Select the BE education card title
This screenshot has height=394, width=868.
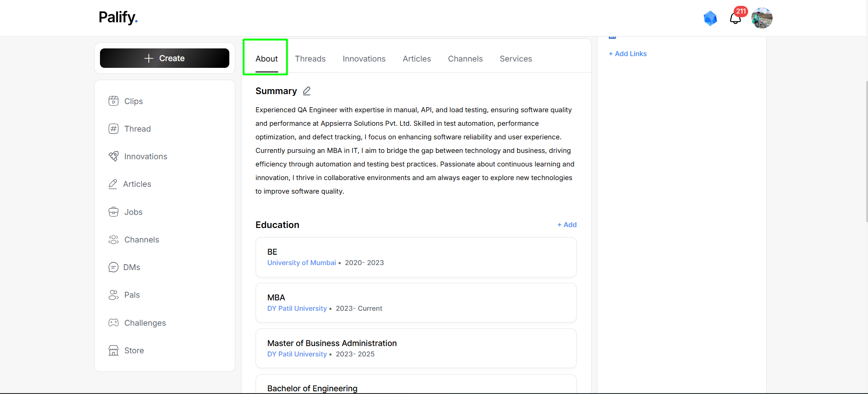(x=272, y=252)
